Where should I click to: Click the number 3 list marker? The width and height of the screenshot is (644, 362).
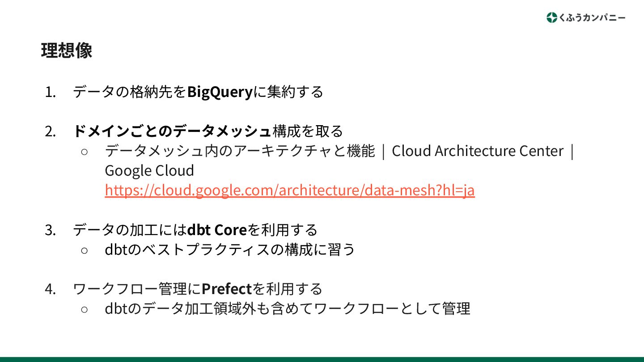[x=51, y=230]
